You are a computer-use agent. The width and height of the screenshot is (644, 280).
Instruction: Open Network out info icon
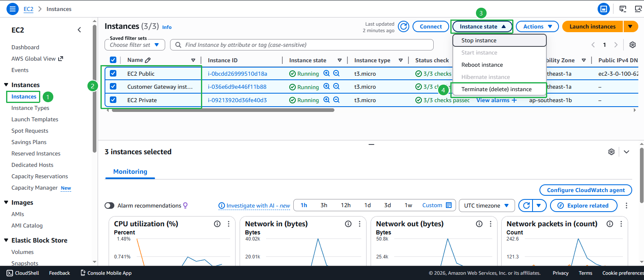click(479, 224)
